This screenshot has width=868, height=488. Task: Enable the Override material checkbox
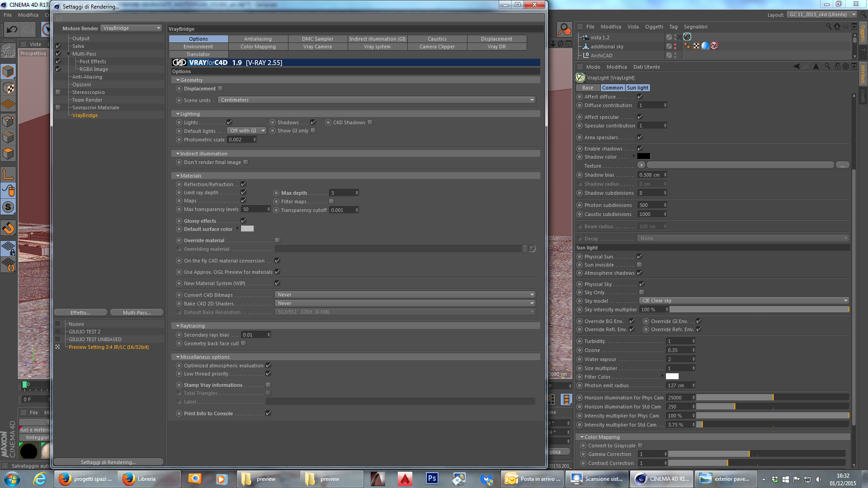click(277, 240)
